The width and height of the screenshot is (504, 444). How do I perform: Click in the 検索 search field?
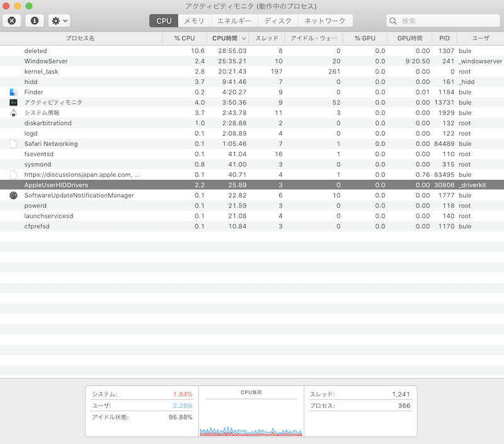click(x=447, y=21)
